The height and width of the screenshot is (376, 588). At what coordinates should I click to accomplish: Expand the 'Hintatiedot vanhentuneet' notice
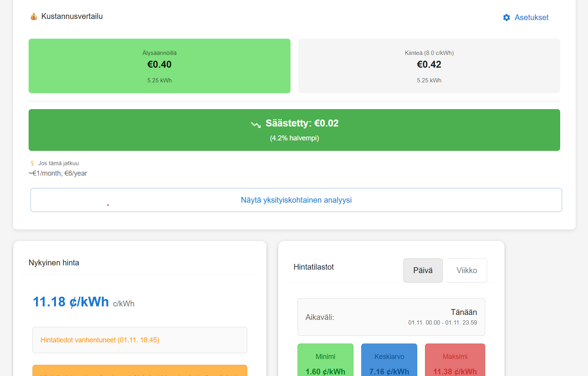[139, 340]
